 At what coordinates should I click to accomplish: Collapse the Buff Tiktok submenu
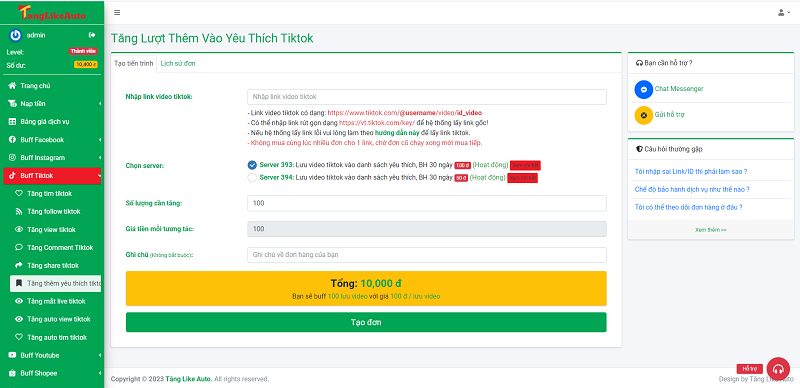tap(52, 176)
